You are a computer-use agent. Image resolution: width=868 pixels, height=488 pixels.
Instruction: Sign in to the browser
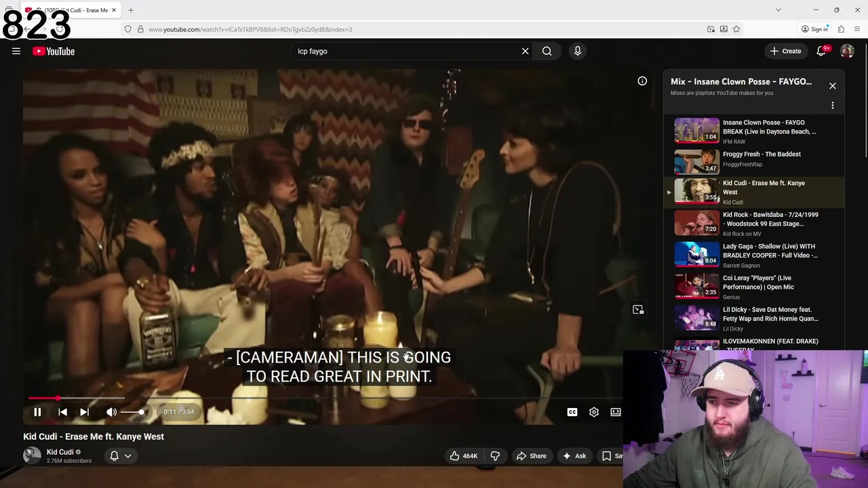[814, 29]
